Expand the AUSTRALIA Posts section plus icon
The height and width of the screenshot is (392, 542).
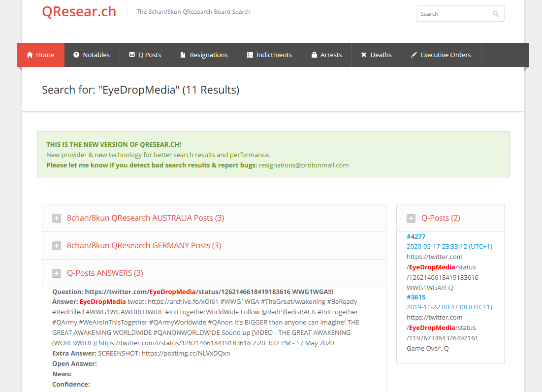(57, 218)
